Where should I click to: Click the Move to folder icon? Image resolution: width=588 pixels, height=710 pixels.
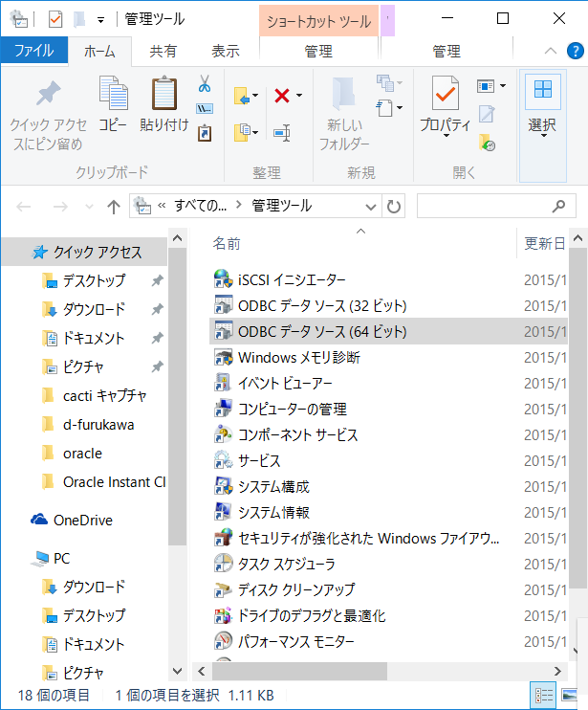coord(242,96)
